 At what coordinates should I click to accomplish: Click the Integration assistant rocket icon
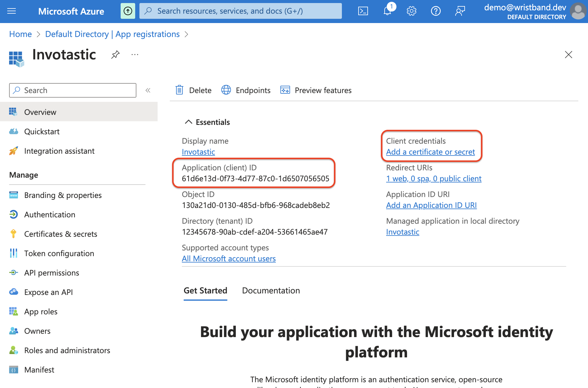tap(14, 151)
